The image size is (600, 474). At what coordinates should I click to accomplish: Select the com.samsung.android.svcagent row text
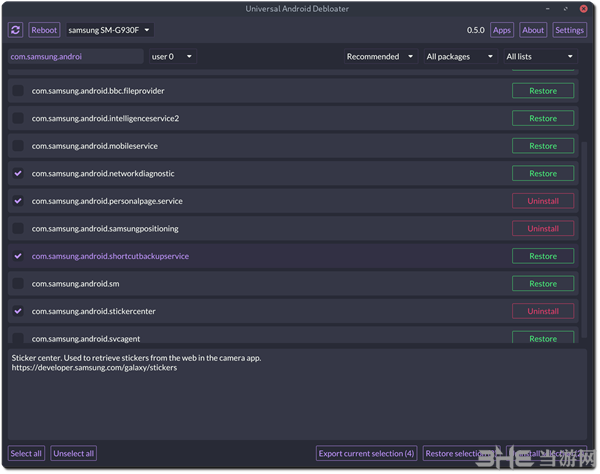click(x=86, y=339)
